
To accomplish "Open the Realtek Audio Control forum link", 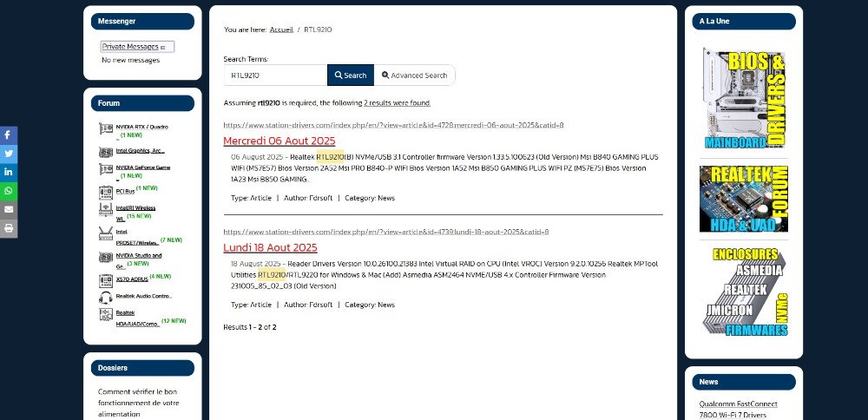I will coord(144,296).
